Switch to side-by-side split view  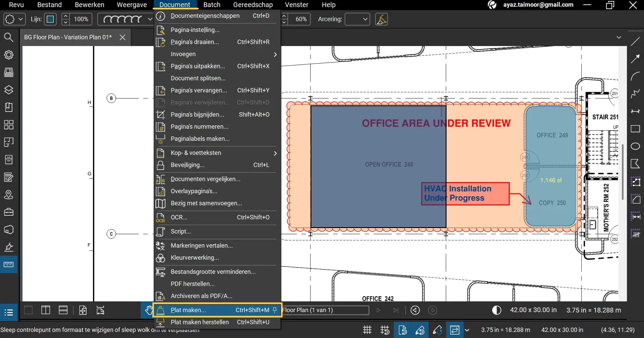[46, 310]
